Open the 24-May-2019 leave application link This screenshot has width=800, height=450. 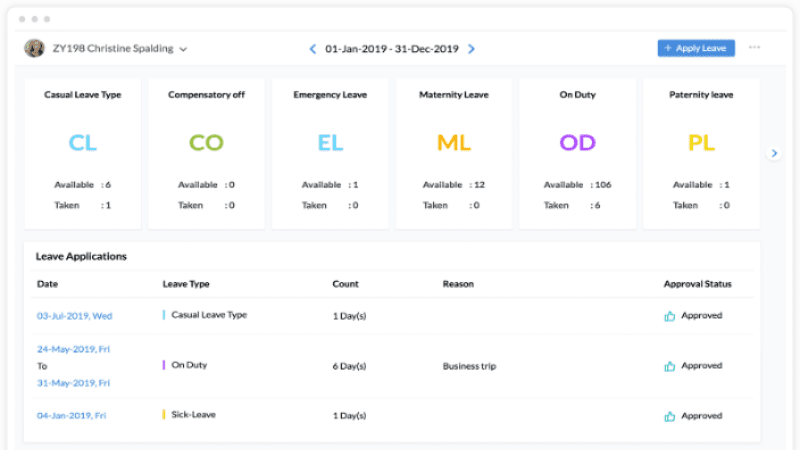[x=74, y=349]
